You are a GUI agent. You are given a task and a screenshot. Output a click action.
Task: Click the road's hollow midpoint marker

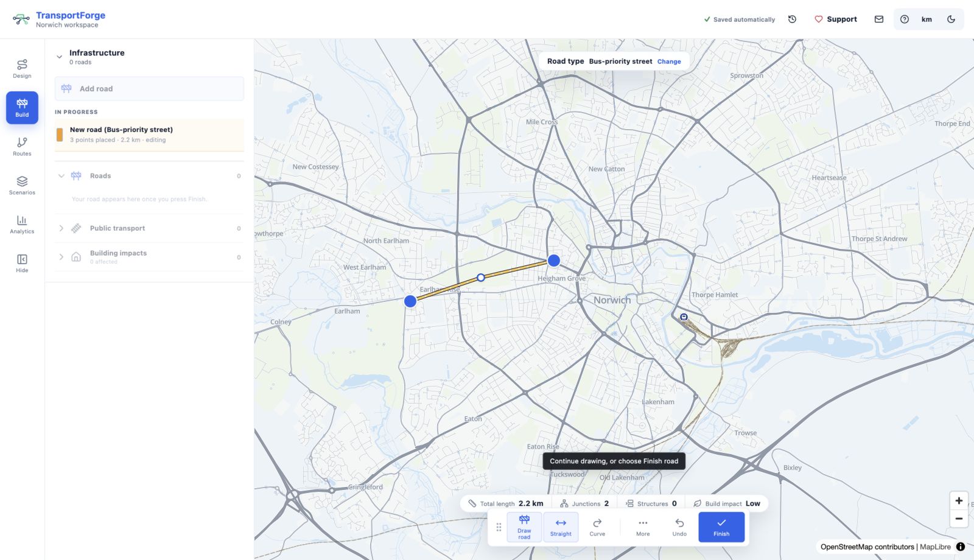[x=481, y=278]
